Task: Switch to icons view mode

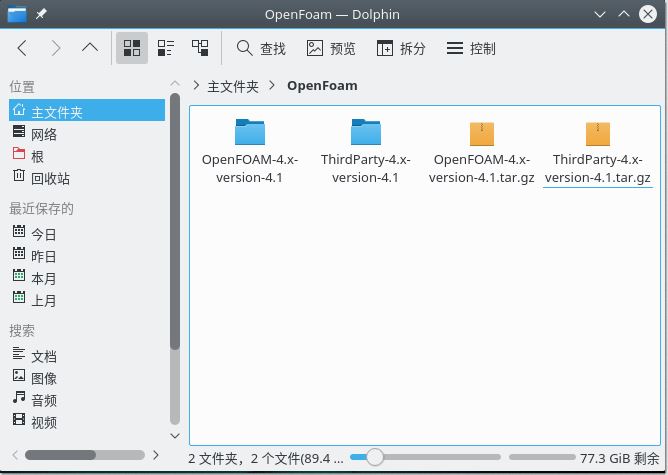Action: pyautogui.click(x=132, y=48)
